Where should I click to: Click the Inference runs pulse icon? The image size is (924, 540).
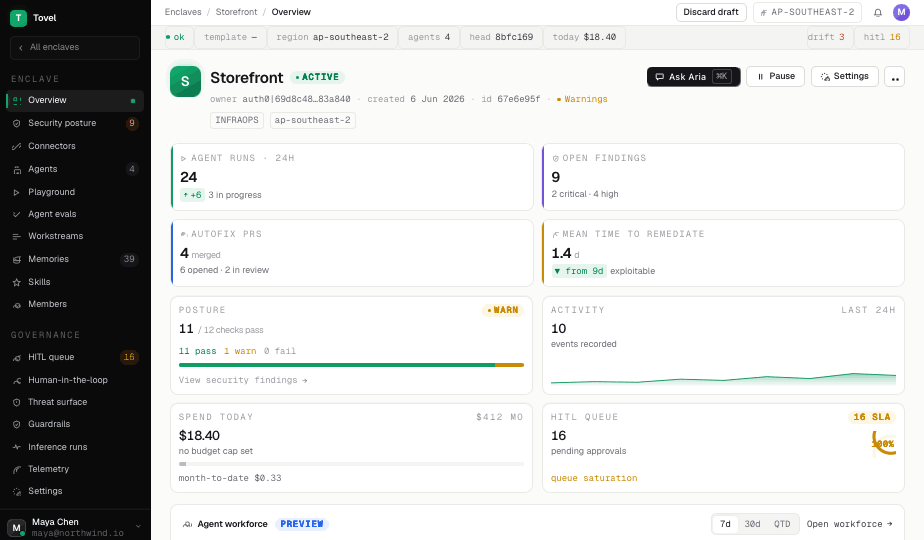[16, 447]
